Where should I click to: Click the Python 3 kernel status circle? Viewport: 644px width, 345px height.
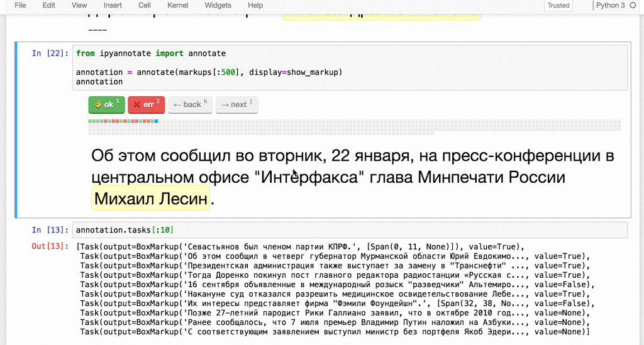(633, 6)
